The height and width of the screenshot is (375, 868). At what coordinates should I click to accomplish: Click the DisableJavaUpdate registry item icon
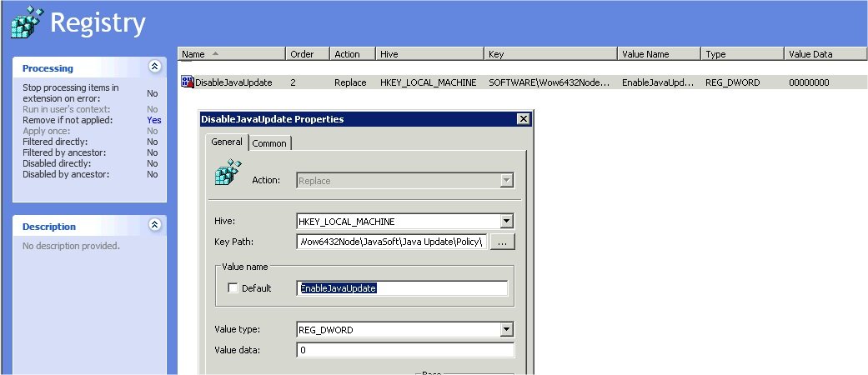[x=187, y=82]
